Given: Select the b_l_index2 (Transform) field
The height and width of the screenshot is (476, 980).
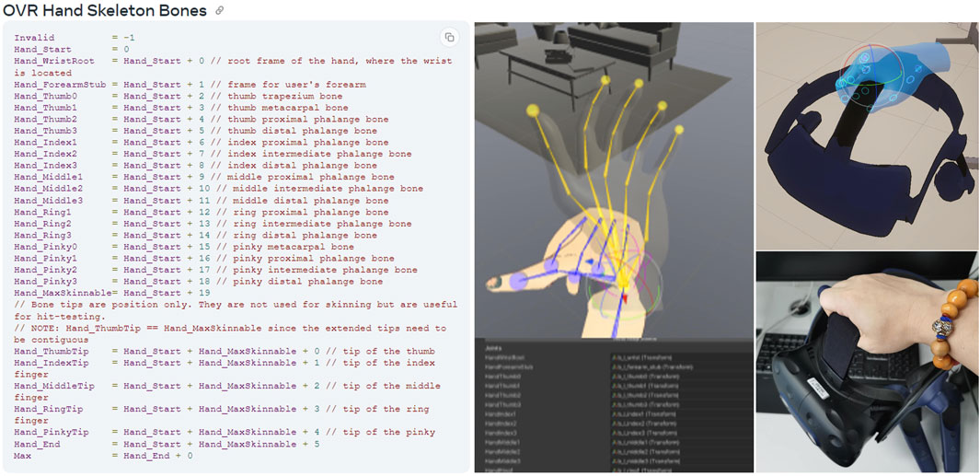Looking at the screenshot, I should [x=682, y=424].
